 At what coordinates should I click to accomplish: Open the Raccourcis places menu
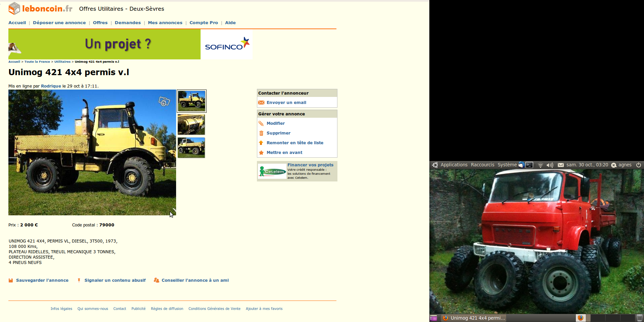(x=482, y=165)
